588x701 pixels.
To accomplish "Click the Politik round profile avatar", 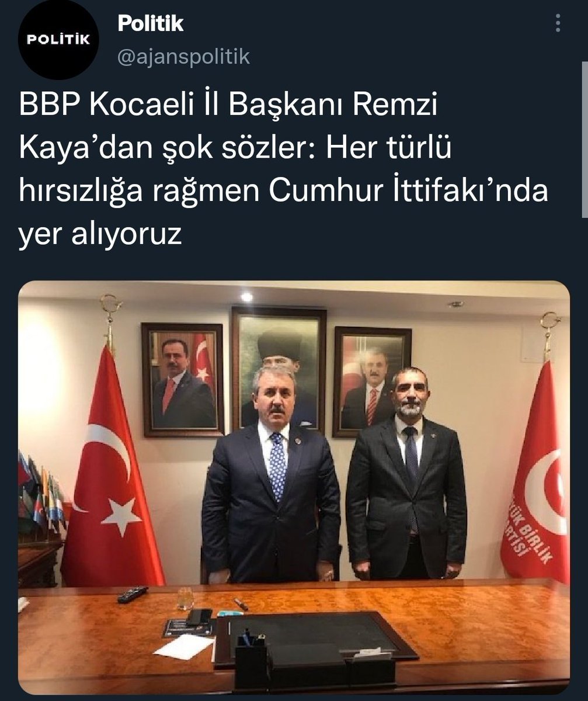I will coord(58,39).
